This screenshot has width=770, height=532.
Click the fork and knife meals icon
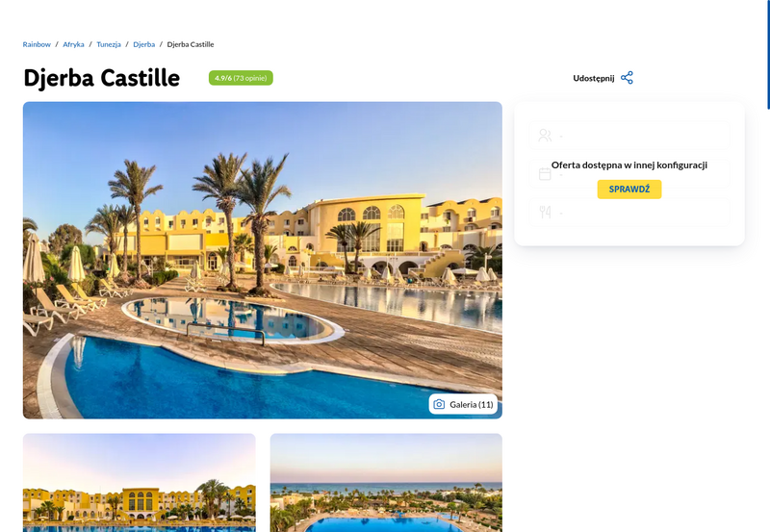click(545, 212)
